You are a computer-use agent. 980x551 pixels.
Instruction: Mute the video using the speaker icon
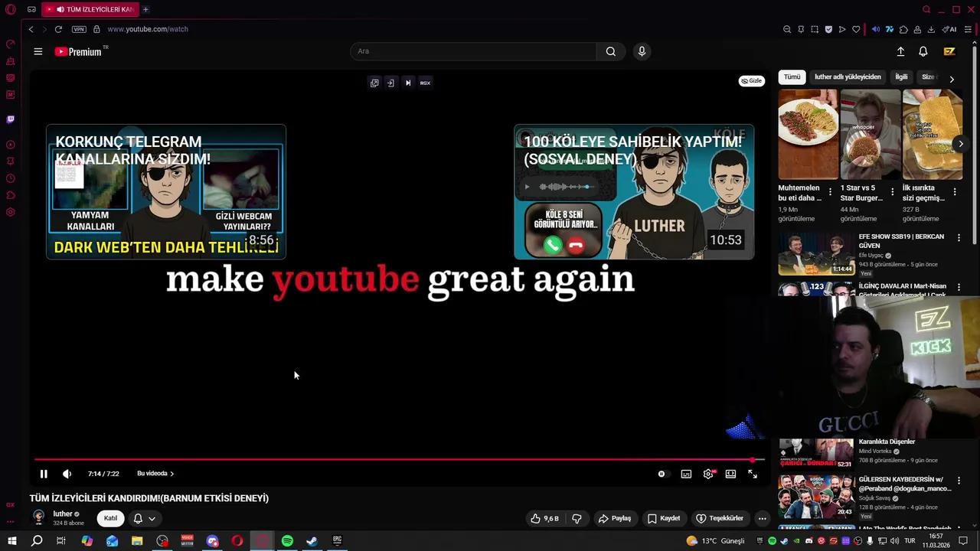click(67, 474)
